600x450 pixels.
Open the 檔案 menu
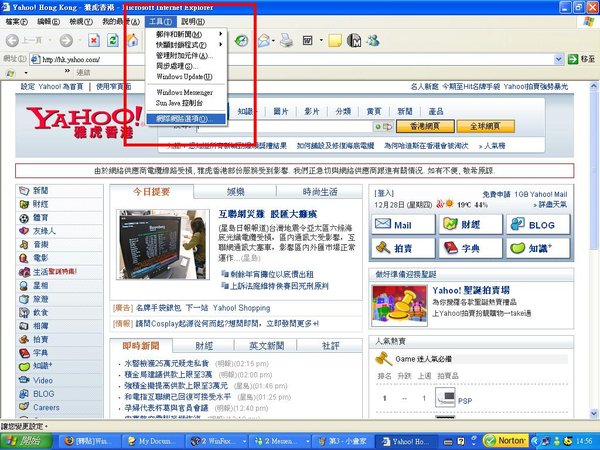coord(16,22)
